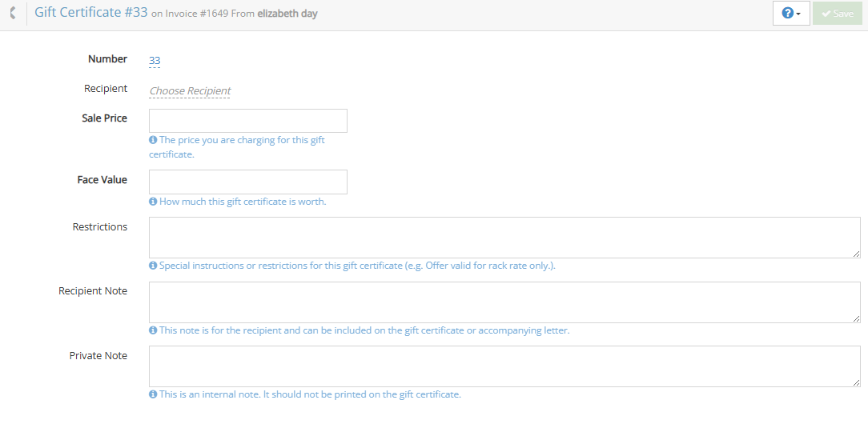Click the Save button
Viewport: 868px width, 424px height.
pyautogui.click(x=838, y=14)
